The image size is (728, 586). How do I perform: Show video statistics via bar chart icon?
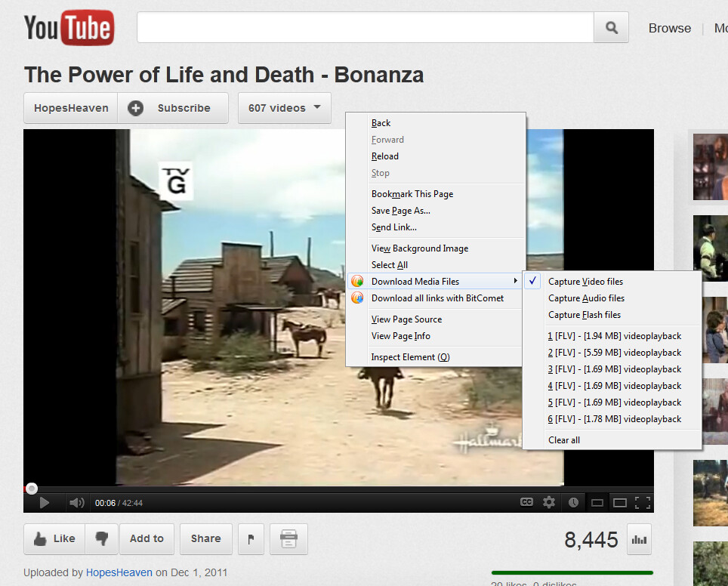(639, 539)
